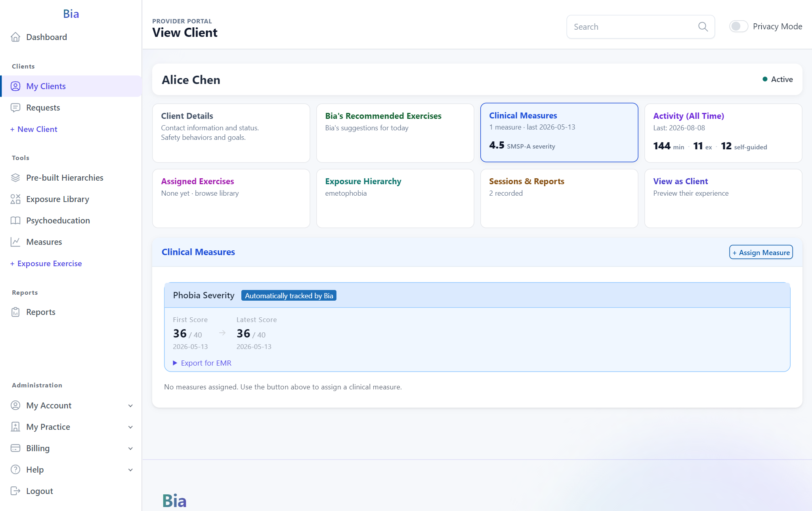This screenshot has width=812, height=511.
Task: Click the My Account menu label
Action: point(49,406)
